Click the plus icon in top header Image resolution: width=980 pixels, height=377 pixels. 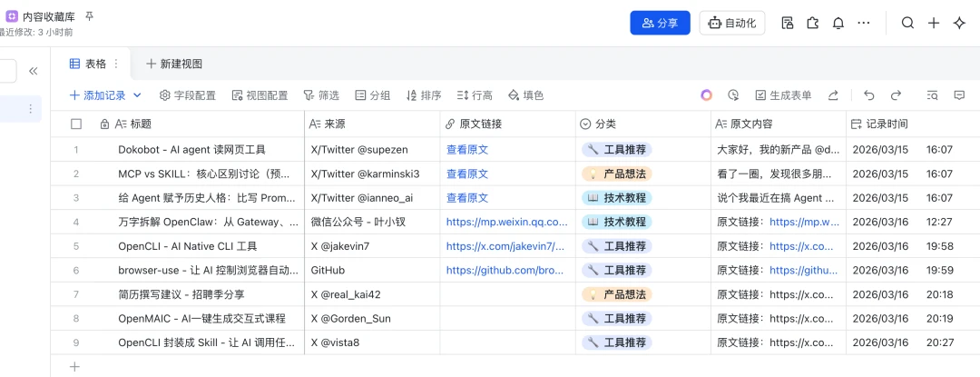pyautogui.click(x=933, y=23)
